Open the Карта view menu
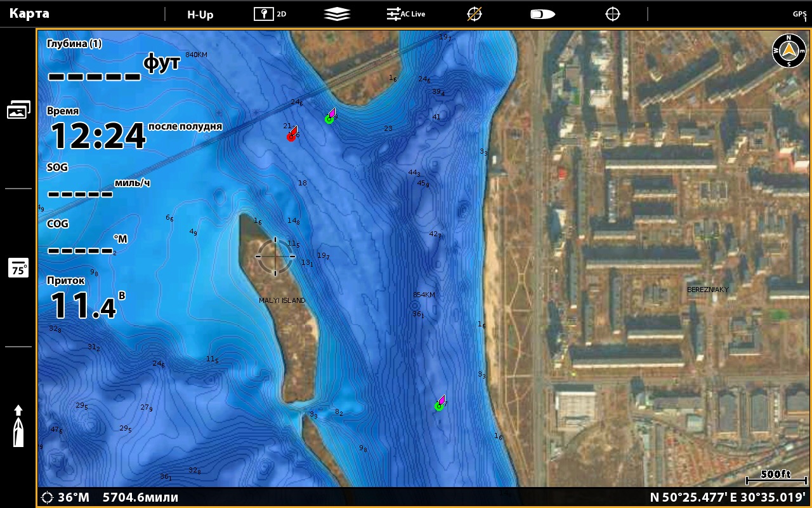 click(30, 13)
